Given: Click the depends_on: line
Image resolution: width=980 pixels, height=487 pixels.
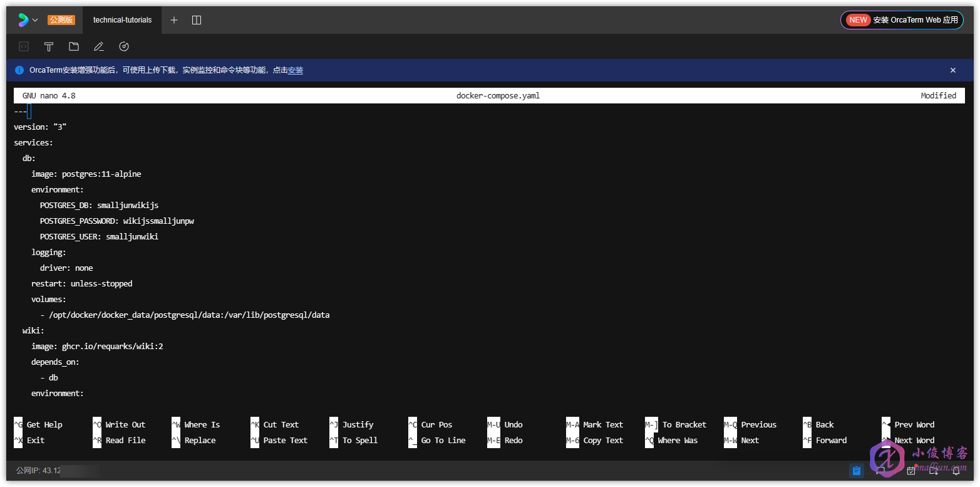Looking at the screenshot, I should coord(55,362).
